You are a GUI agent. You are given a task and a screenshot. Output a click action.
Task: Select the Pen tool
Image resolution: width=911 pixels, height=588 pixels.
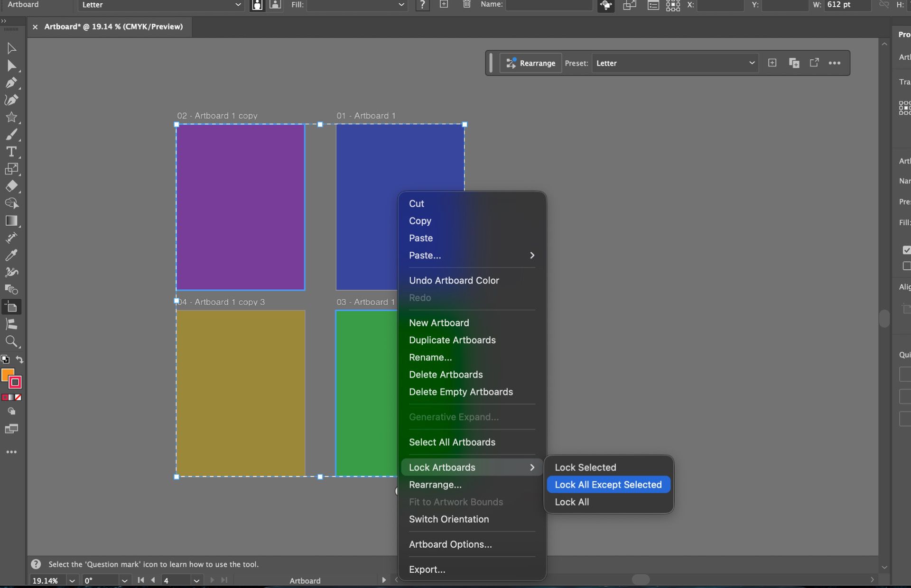(11, 83)
